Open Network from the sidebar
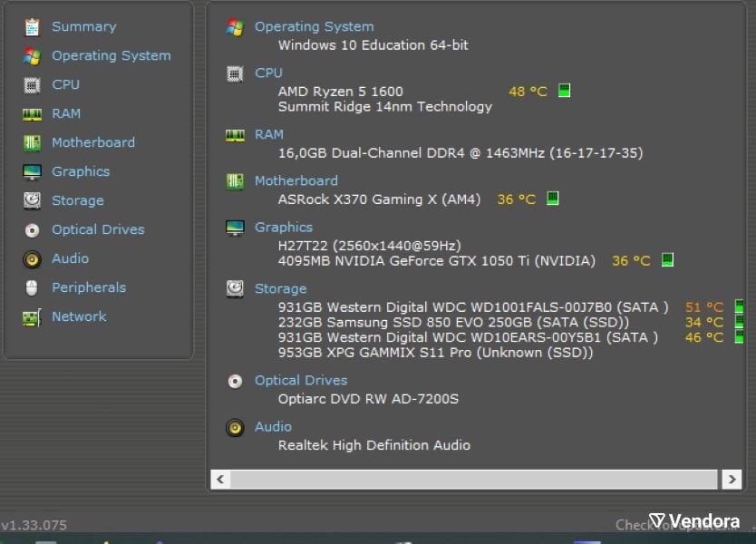 [x=79, y=316]
